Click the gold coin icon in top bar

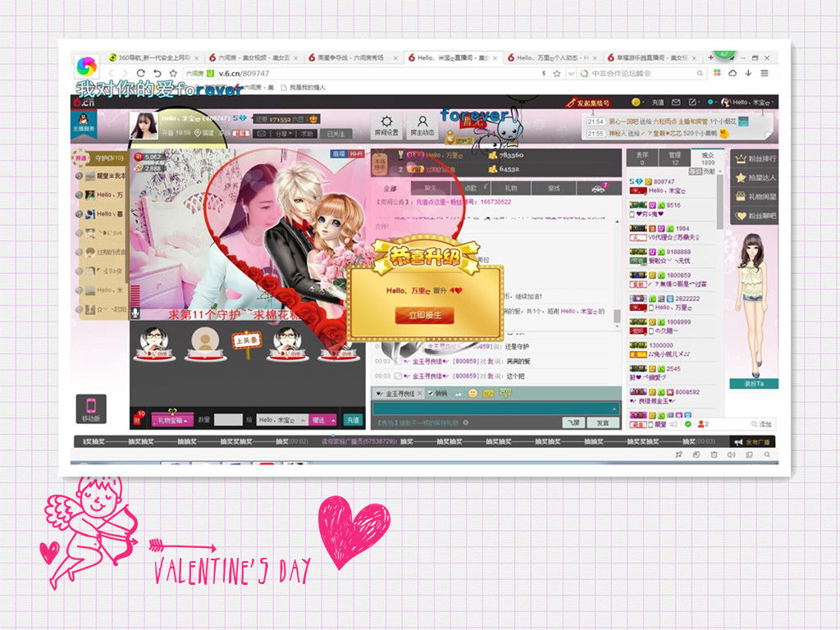pyautogui.click(x=636, y=103)
